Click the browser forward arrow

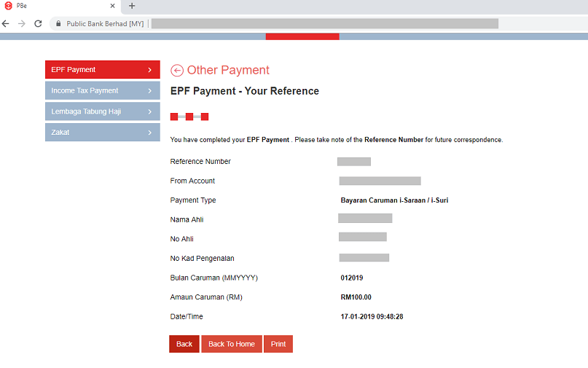point(22,23)
